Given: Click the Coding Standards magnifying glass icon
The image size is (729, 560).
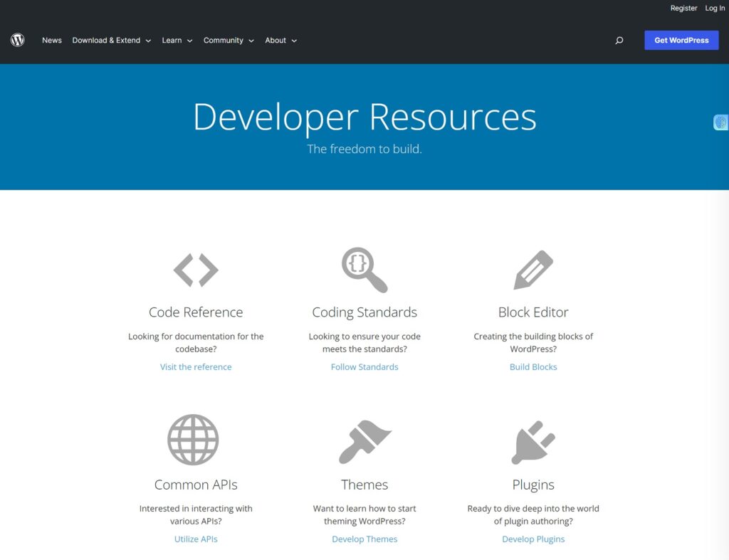Looking at the screenshot, I should (364, 270).
